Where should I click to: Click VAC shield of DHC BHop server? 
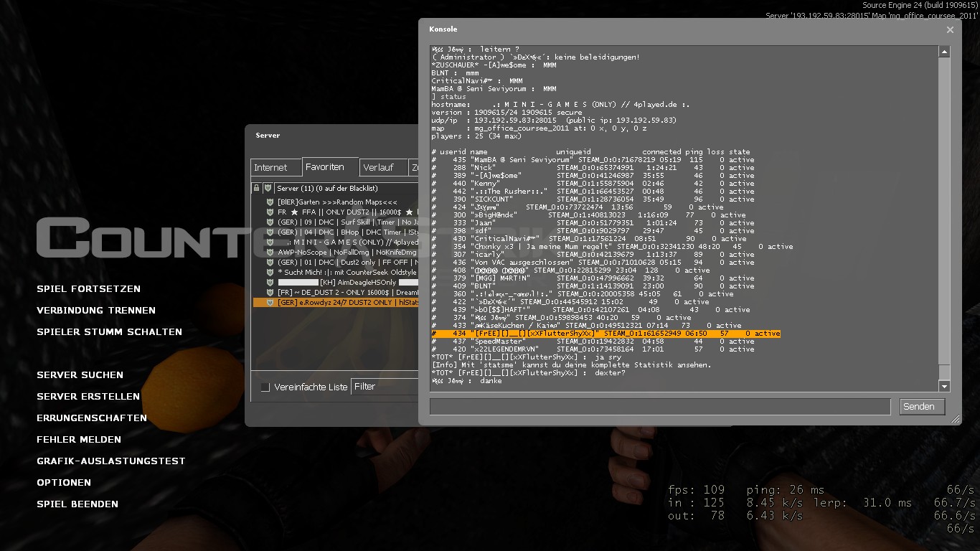[270, 232]
